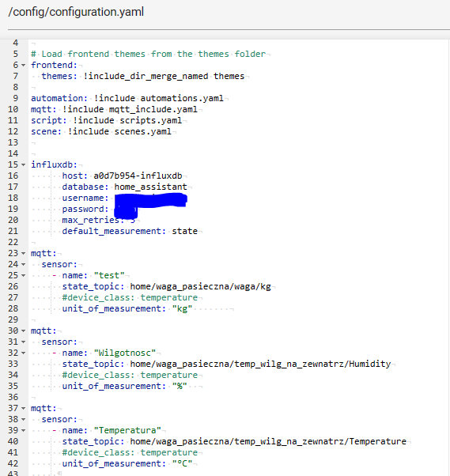Image resolution: width=450 pixels, height=476 pixels.
Task: Click commented "#device_class: temperature" on line 34
Action: click(x=130, y=376)
